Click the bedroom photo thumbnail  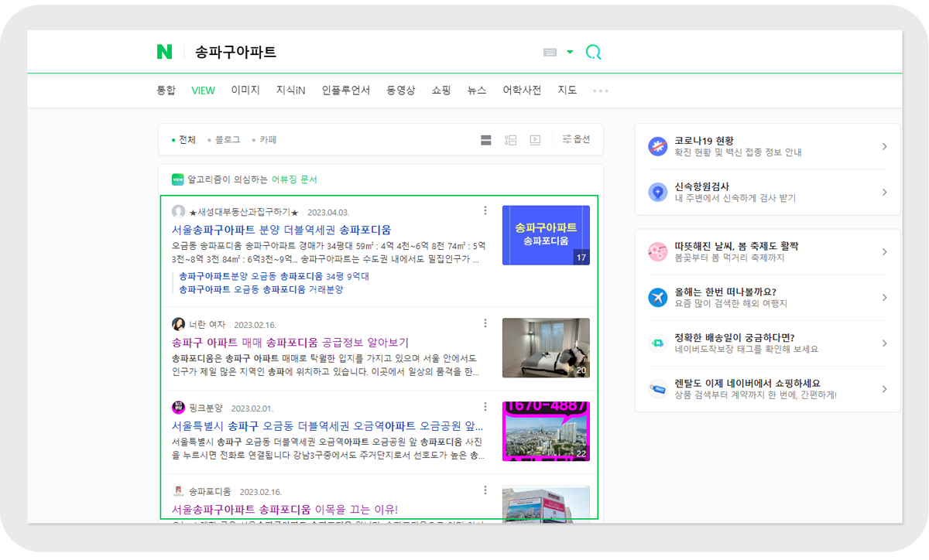click(x=546, y=348)
